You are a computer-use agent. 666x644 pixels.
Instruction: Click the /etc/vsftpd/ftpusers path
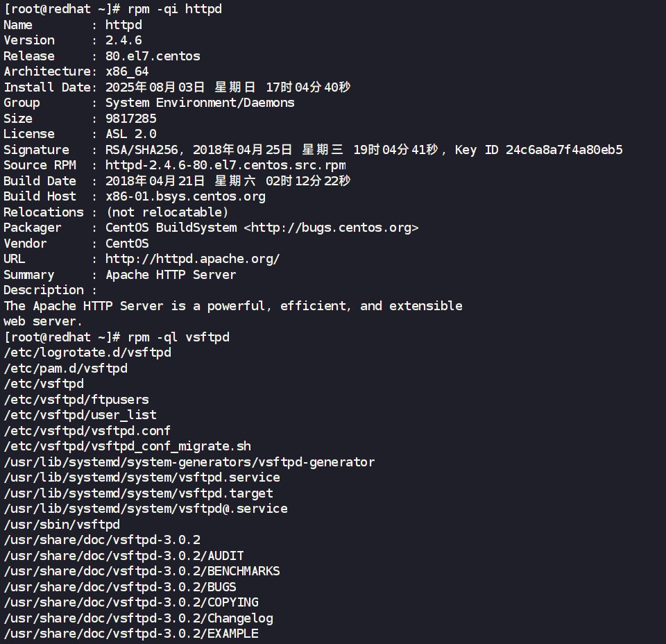[x=76, y=400]
